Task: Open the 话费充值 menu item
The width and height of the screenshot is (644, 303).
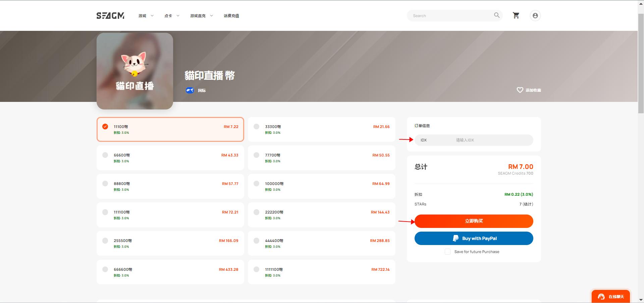Action: [231, 16]
